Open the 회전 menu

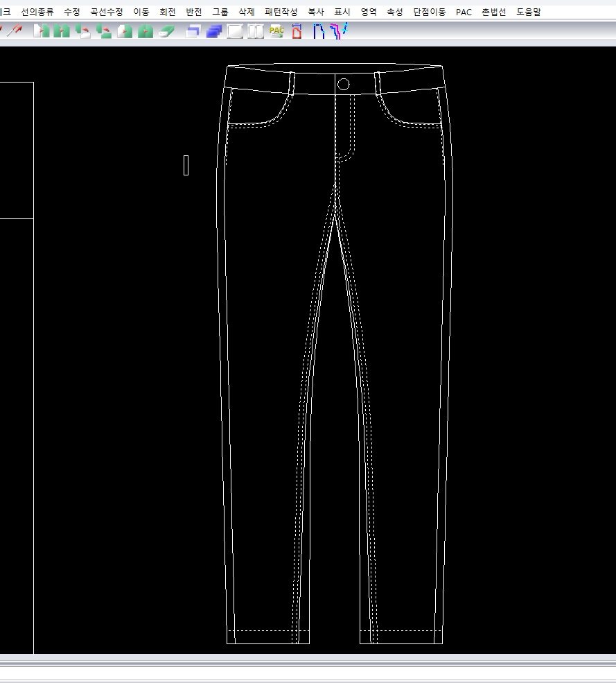(x=168, y=12)
